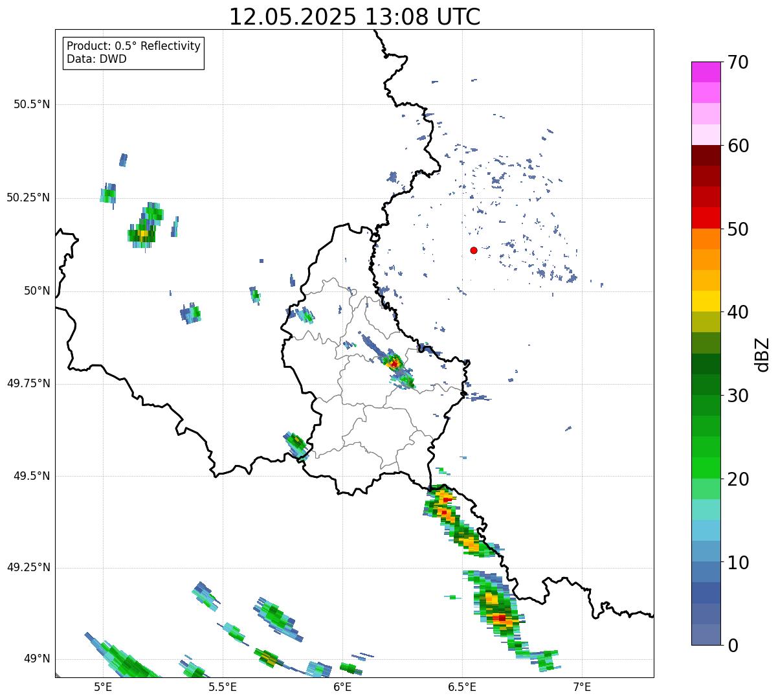
Task: Click the dark maroon colorbar swatch below 60
Action: pos(706,155)
